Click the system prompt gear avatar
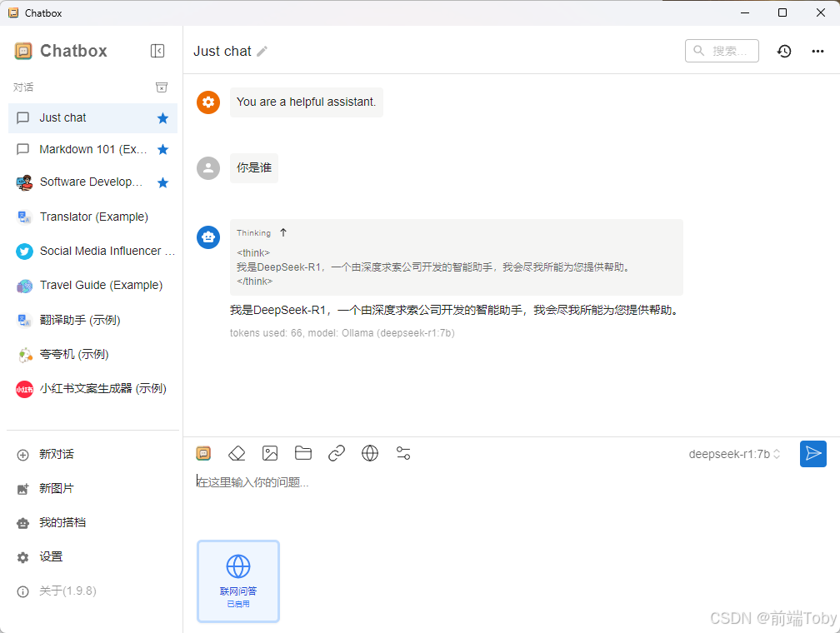Screen dimensions: 840x633 [x=208, y=102]
